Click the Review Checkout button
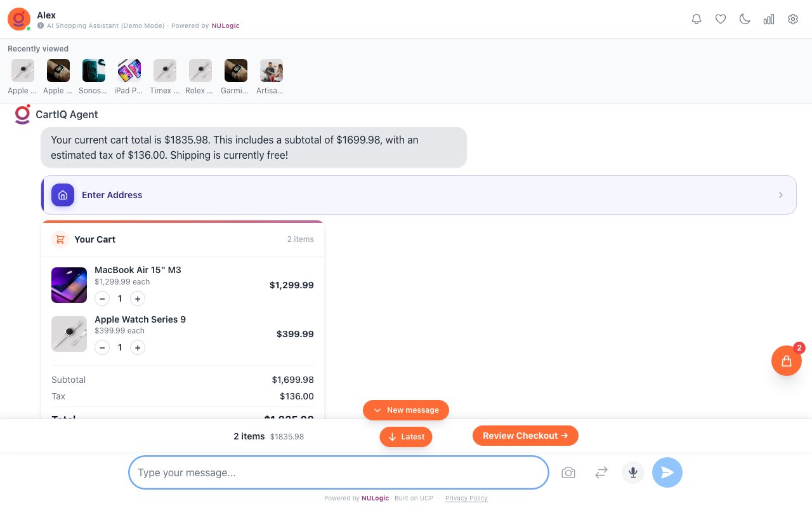812x508 pixels. [525, 436]
